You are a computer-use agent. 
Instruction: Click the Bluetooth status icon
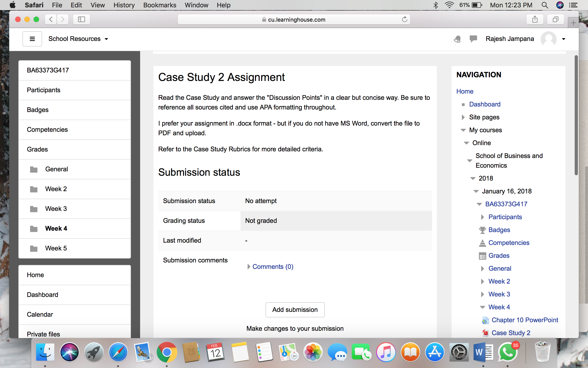436,5
